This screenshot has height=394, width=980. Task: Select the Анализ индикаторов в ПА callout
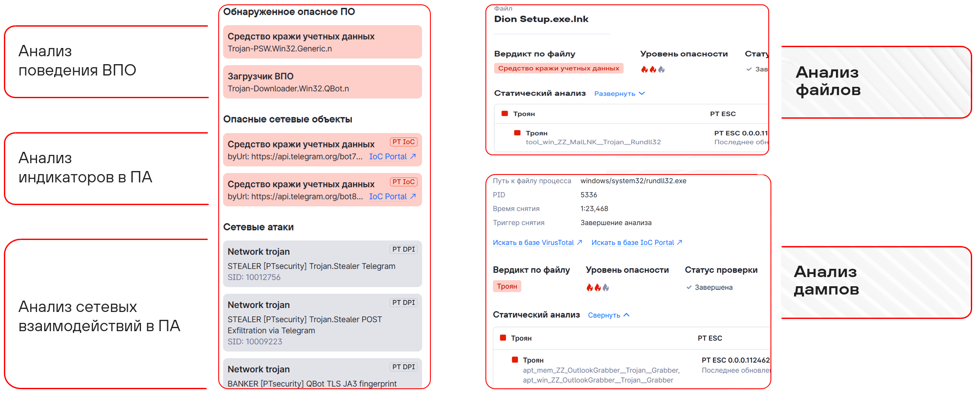[106, 168]
